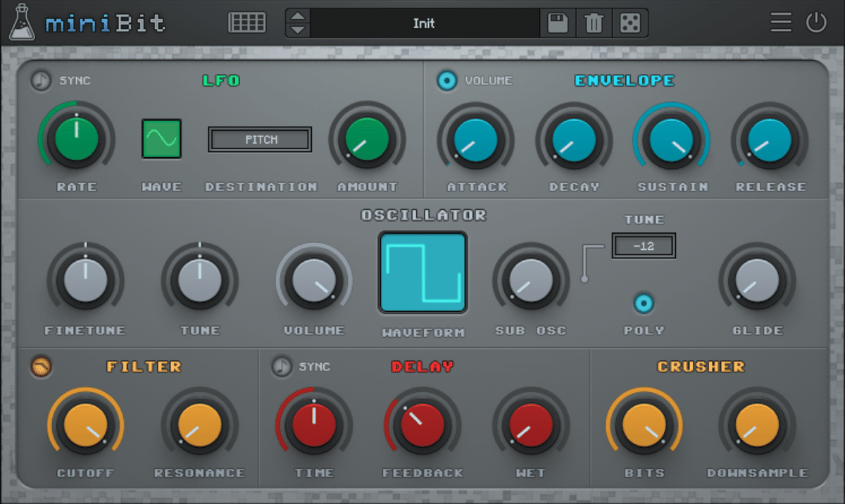Toggle LFO sync note button
The image size is (845, 504).
42,80
